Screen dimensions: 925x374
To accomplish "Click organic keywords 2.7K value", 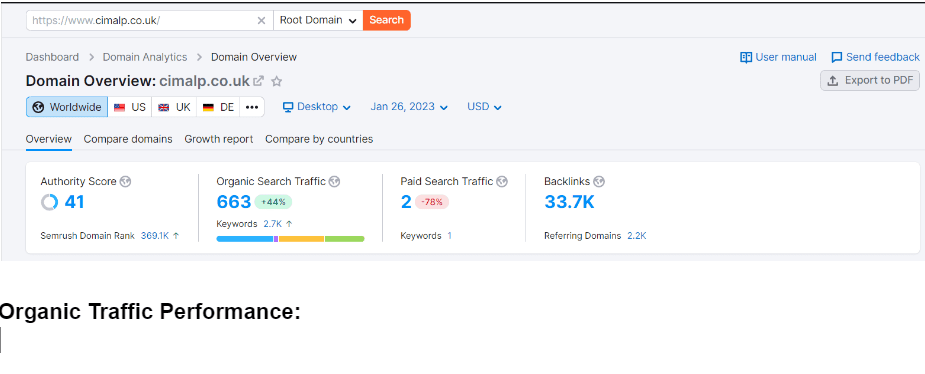I will click(273, 224).
